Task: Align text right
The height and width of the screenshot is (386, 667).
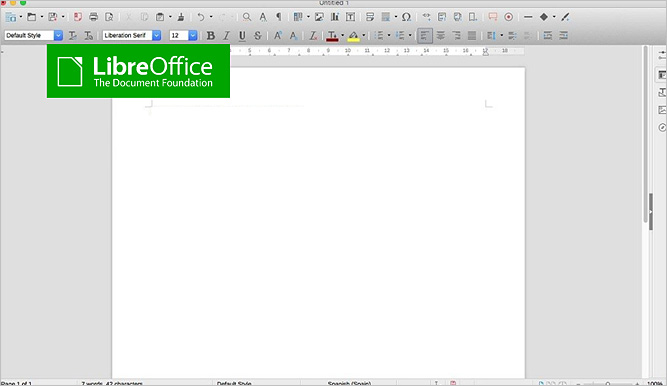Action: (456, 36)
